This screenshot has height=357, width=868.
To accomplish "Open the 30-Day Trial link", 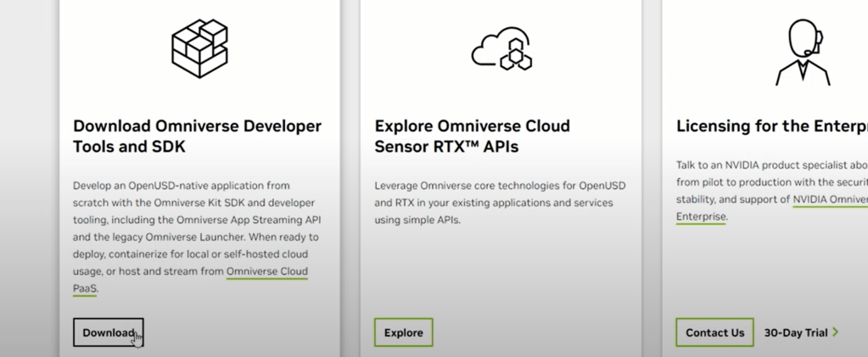I will [795, 332].
